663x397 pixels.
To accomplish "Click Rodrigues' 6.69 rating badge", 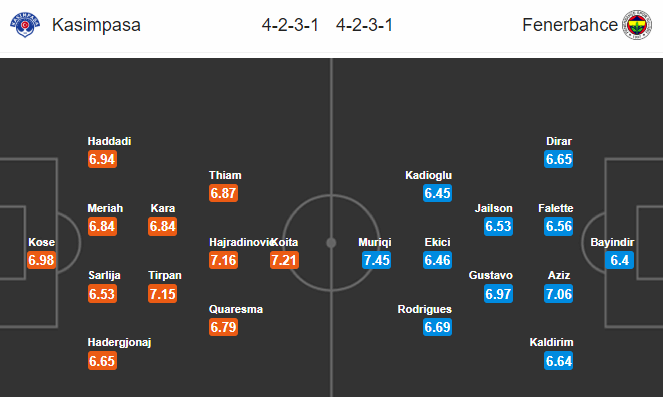I will point(438,327).
